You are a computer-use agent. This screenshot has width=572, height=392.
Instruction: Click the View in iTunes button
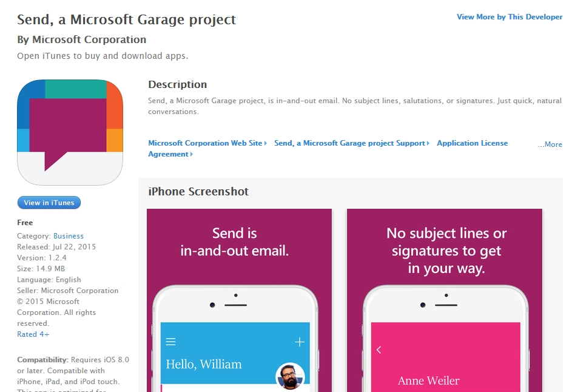[49, 203]
